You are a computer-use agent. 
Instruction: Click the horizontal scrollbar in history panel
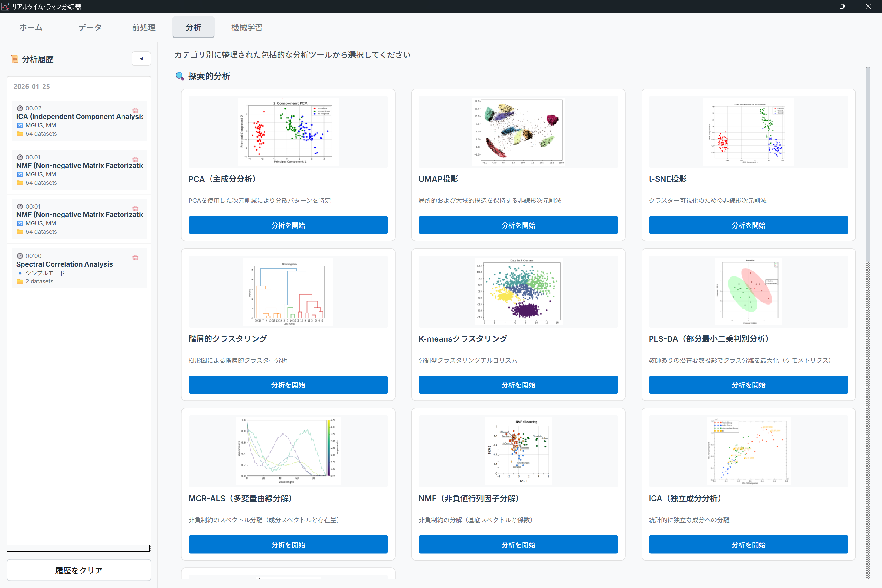79,548
